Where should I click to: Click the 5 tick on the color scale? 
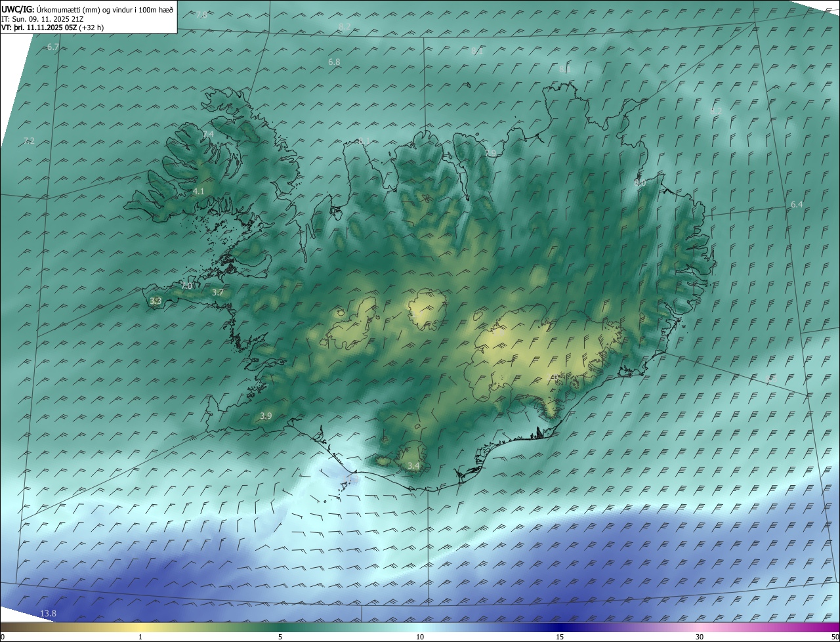(280, 637)
